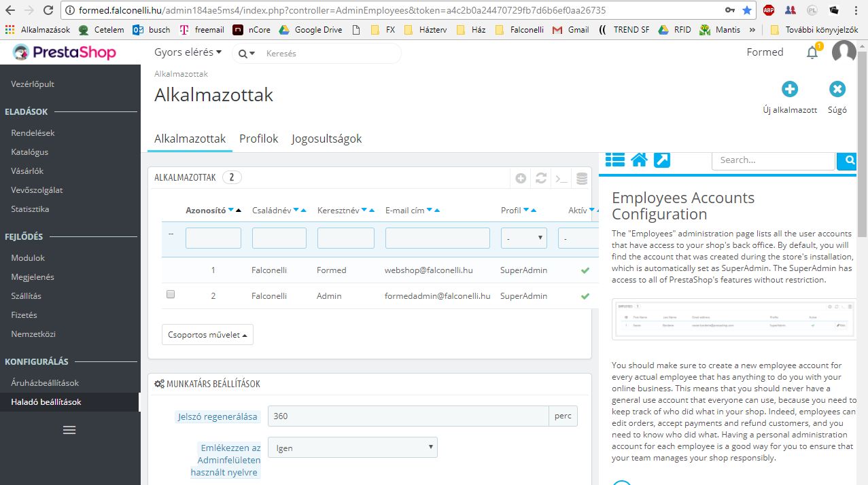Viewport: 868px width, 485px height.
Task: Open Statisztika in sidebar
Action: click(31, 209)
